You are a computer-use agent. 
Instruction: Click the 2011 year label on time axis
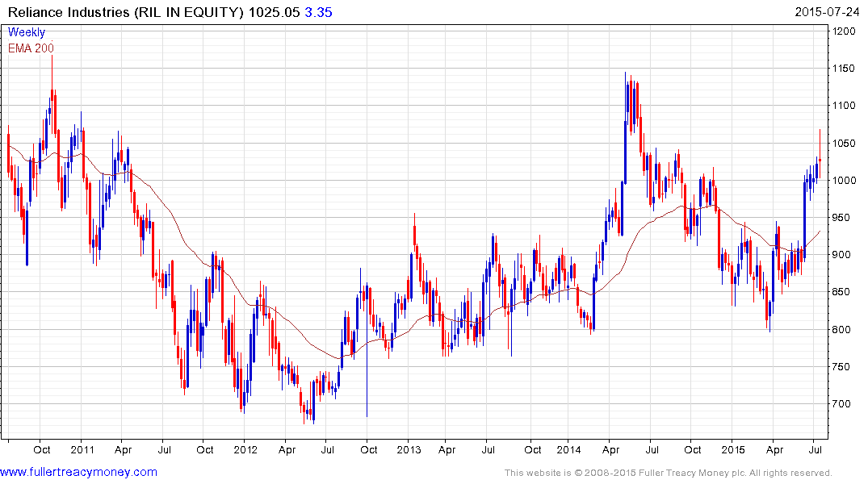pos(82,449)
